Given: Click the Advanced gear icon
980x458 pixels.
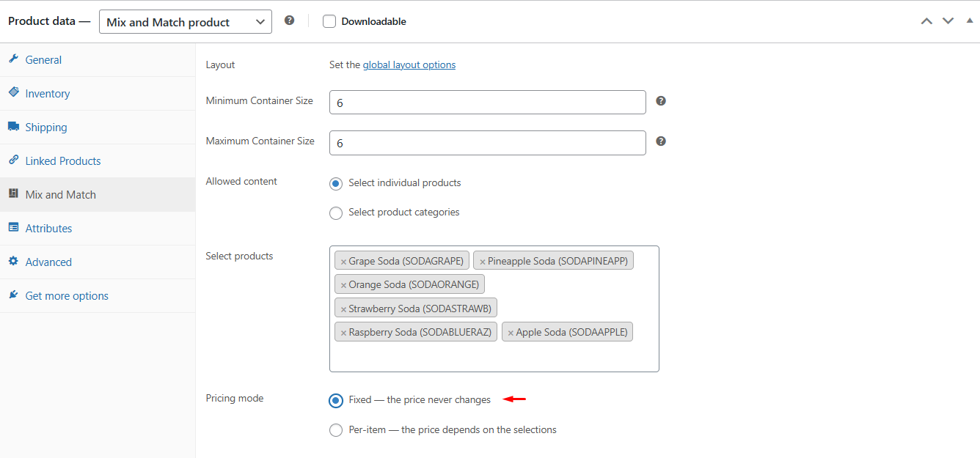Looking at the screenshot, I should (x=13, y=262).
